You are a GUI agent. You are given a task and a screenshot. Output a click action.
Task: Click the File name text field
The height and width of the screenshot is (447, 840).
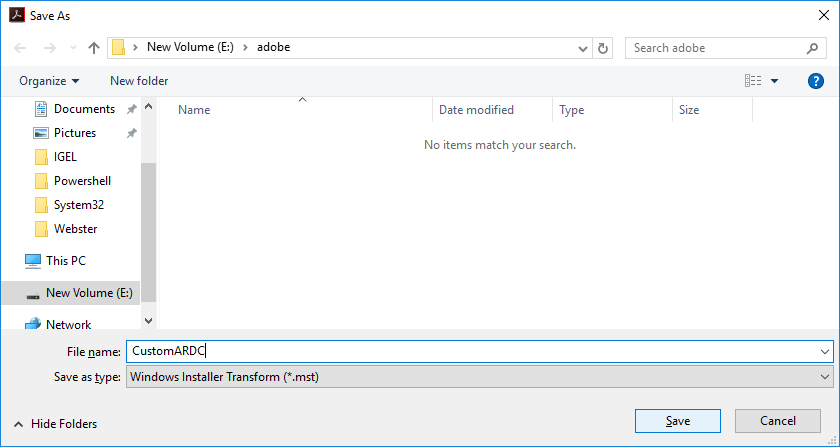click(470, 351)
